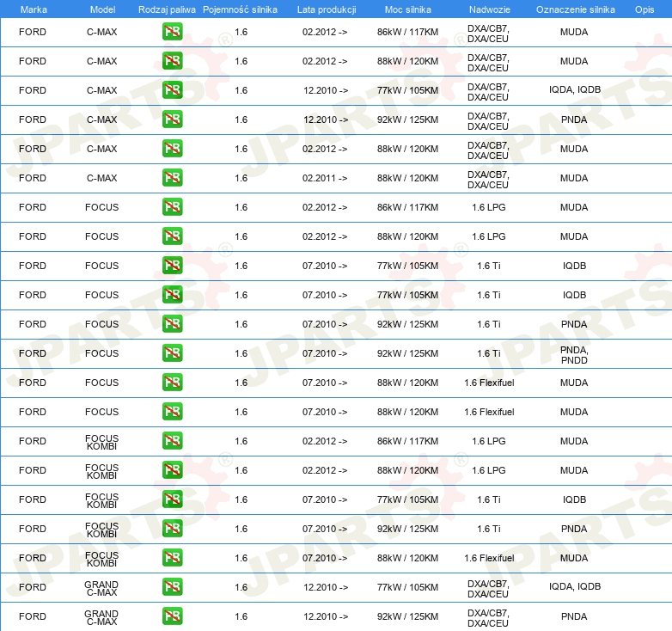This screenshot has width=672, height=631.
Task: Click fuel icon in GRAND C-MAX 92kW/125KM row
Action: click(x=172, y=616)
